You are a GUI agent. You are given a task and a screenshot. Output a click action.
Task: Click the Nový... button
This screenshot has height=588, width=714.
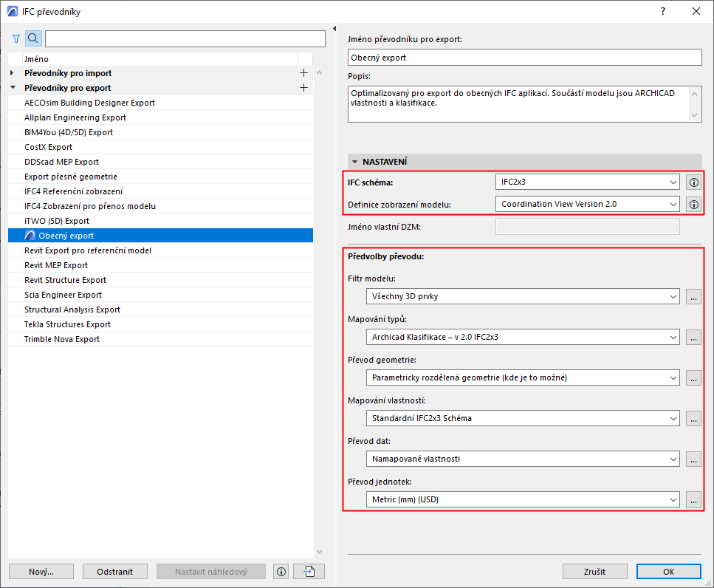pyautogui.click(x=41, y=572)
